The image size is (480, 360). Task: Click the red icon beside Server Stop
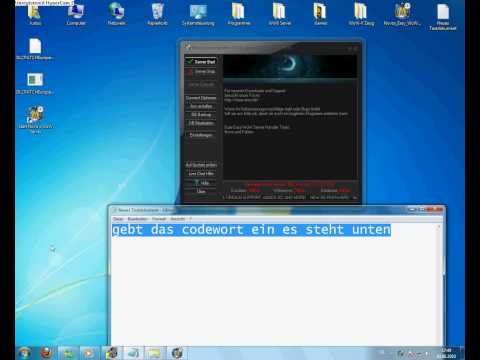pos(190,72)
